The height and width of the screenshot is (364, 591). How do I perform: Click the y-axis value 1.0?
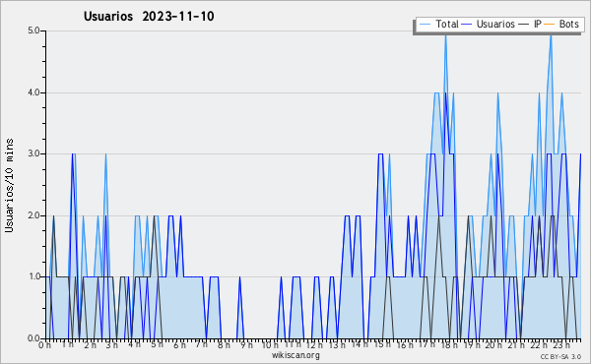[33, 276]
